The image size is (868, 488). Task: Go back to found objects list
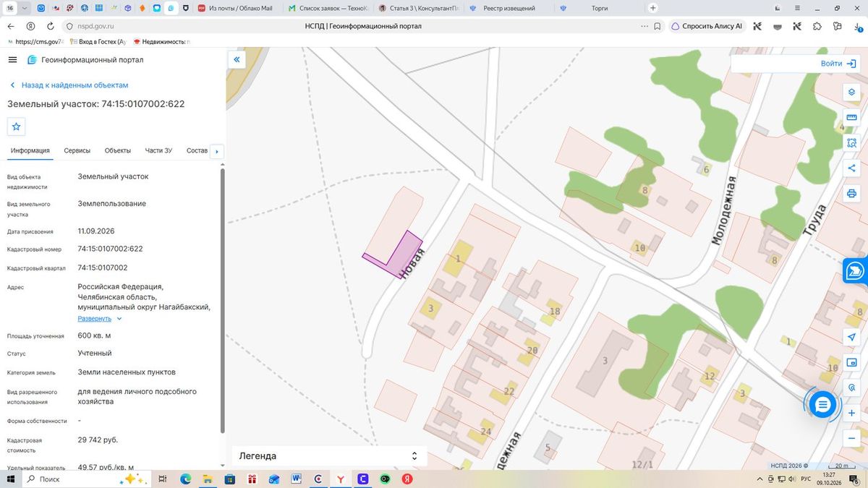pyautogui.click(x=69, y=85)
